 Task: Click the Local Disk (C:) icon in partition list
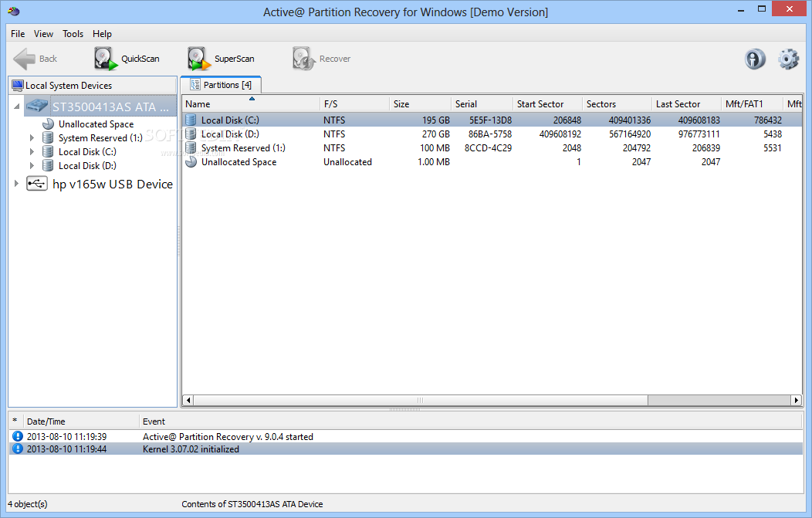coord(191,120)
